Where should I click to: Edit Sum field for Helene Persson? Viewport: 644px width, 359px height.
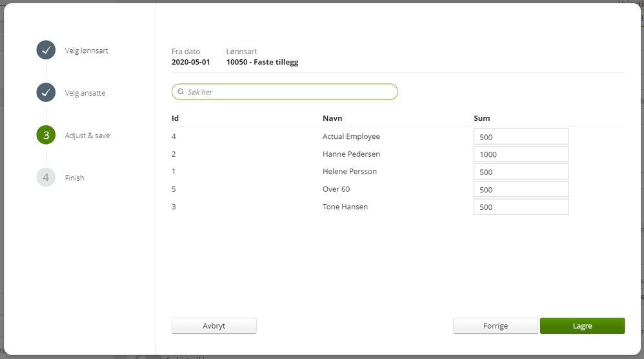point(521,172)
